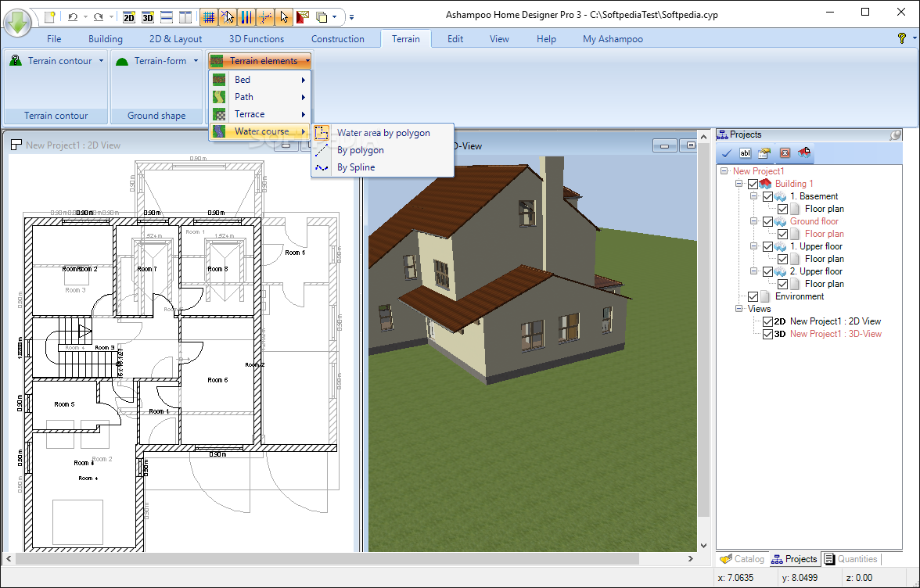Click the horizontal scrollbar at bottom
The width and height of the screenshot is (920, 588).
point(326,559)
